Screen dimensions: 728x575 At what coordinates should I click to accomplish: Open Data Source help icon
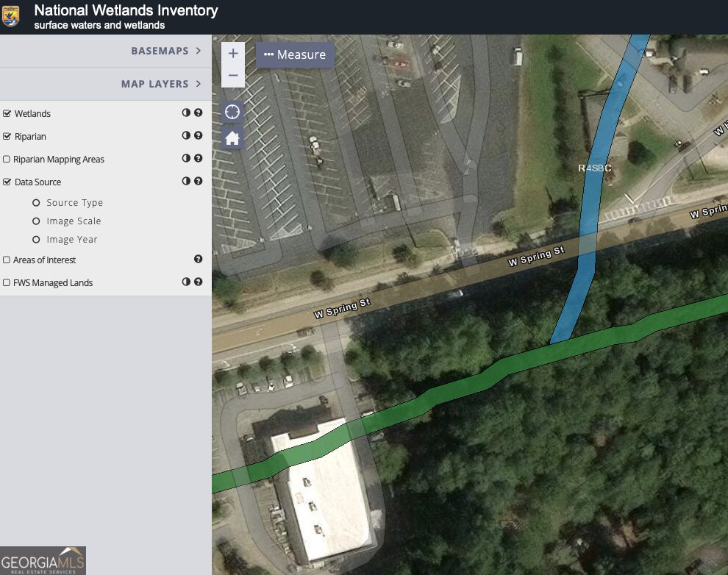199,181
